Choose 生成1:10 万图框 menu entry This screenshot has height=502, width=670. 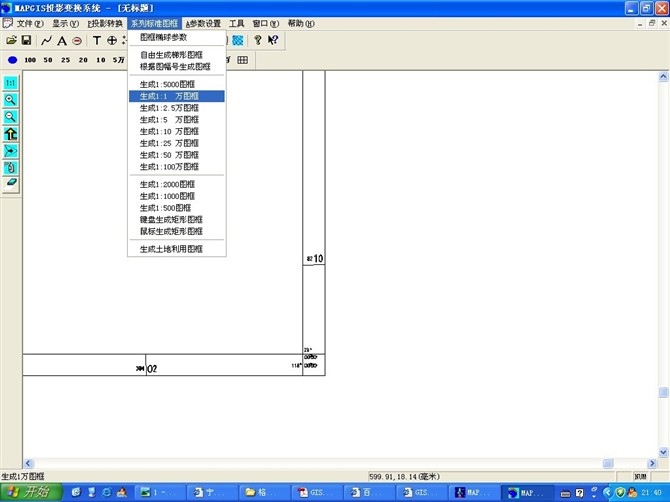coord(177,131)
